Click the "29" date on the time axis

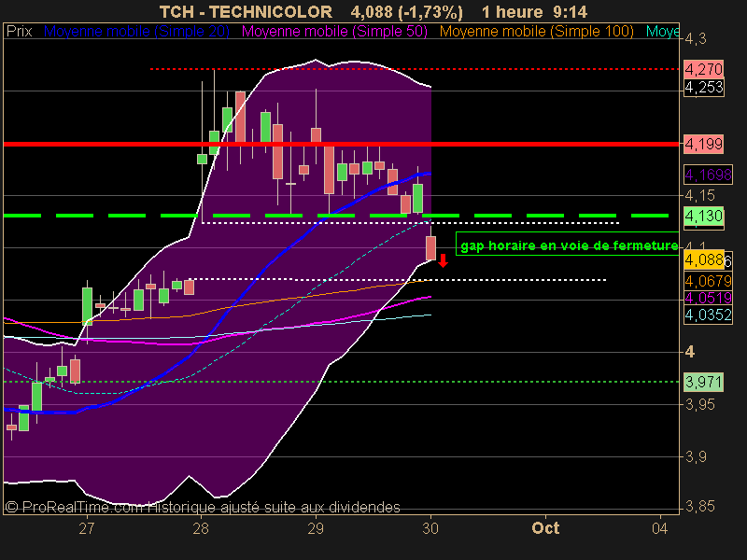316,528
